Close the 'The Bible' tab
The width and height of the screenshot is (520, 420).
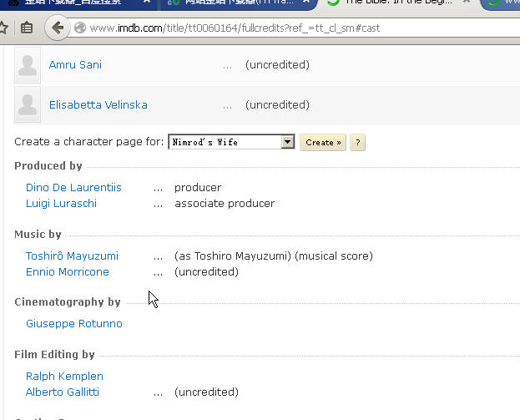click(x=467, y=2)
